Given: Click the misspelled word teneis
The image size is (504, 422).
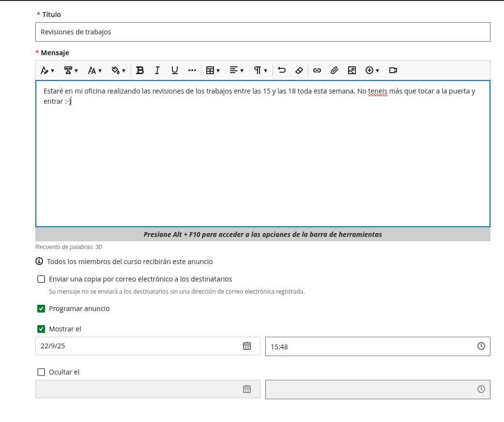Looking at the screenshot, I should tap(378, 92).
